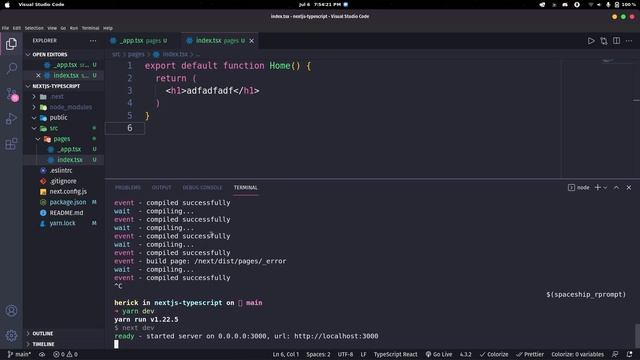Open the notifications bell in status bar
Screen dimensions: 640x360
[629, 354]
